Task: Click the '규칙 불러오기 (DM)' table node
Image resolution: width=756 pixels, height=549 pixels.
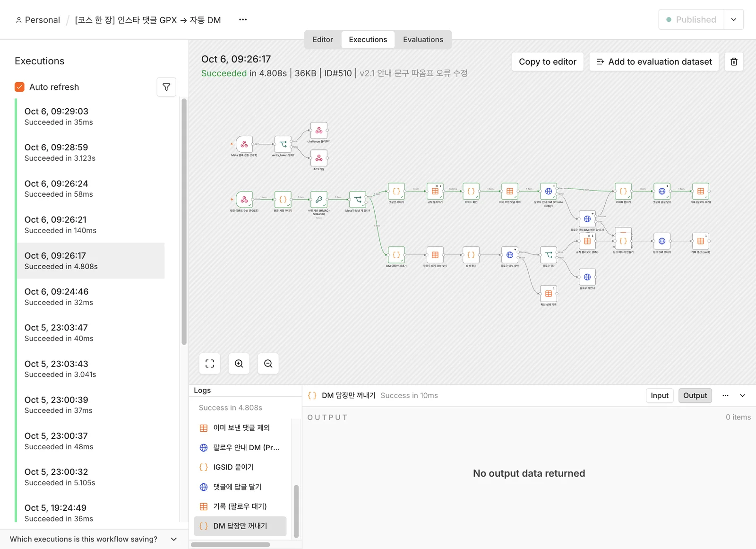Action: (x=587, y=241)
